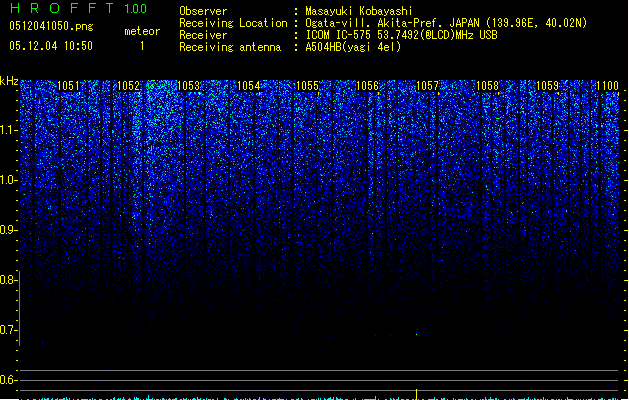Click the 1100 time marker
Screen dimensions: 629x400
pyautogui.click(x=607, y=86)
